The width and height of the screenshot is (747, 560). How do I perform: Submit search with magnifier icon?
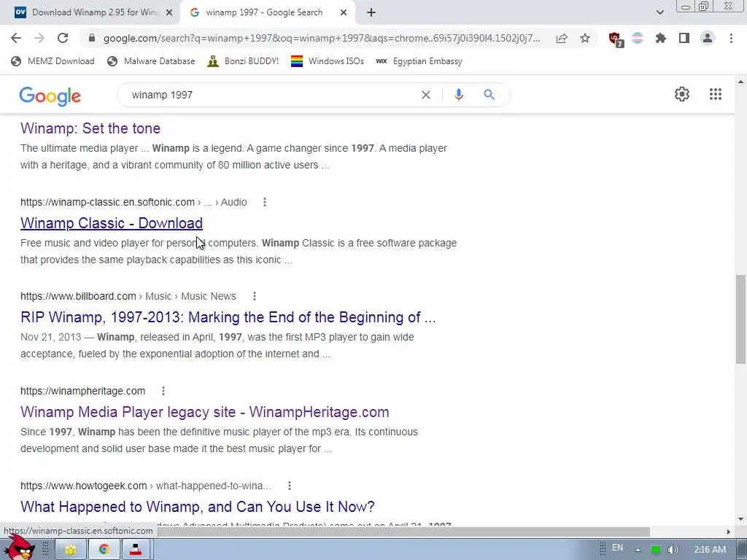tap(489, 95)
